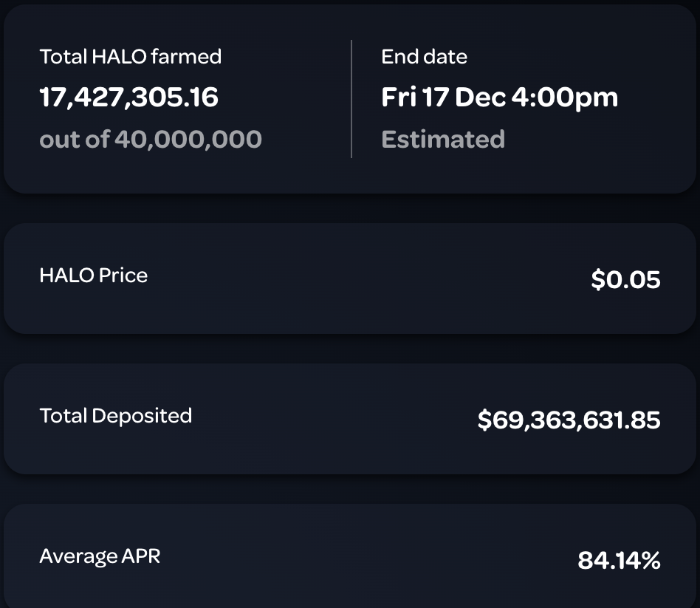
Task: Select the $69,363,631.85 deposited value
Action: [569, 420]
